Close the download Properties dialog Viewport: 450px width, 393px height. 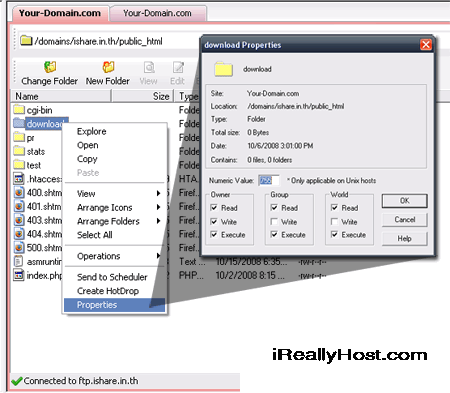point(426,45)
